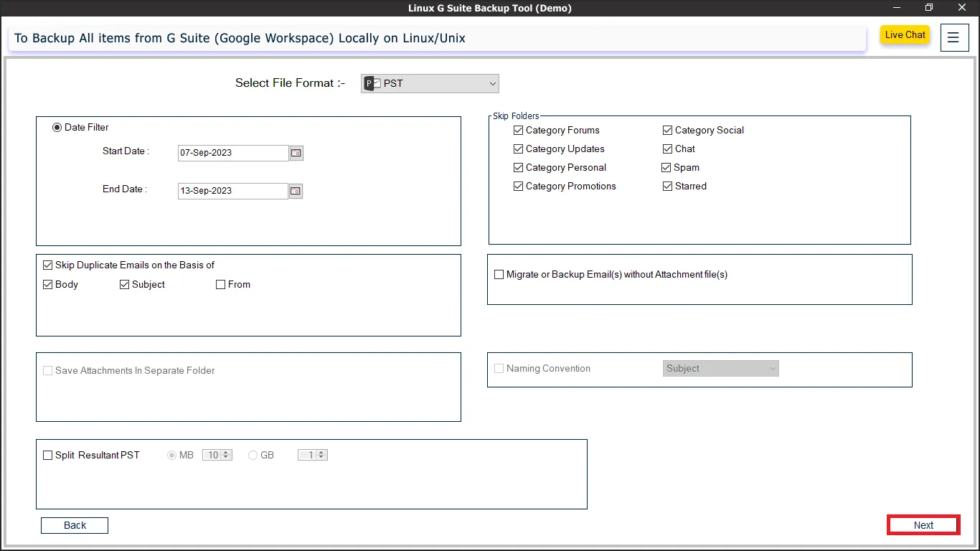This screenshot has width=980, height=551.
Task: Go Back to the previous step
Action: (75, 526)
